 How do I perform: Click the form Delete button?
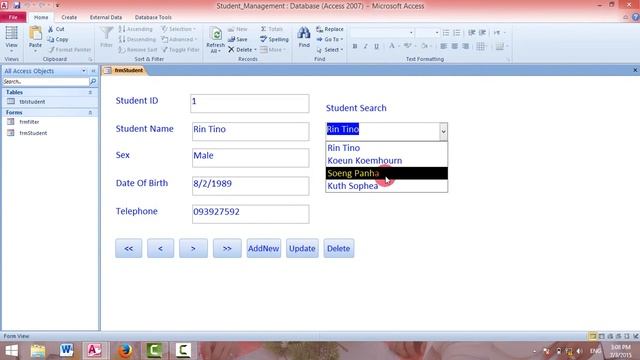tap(339, 248)
